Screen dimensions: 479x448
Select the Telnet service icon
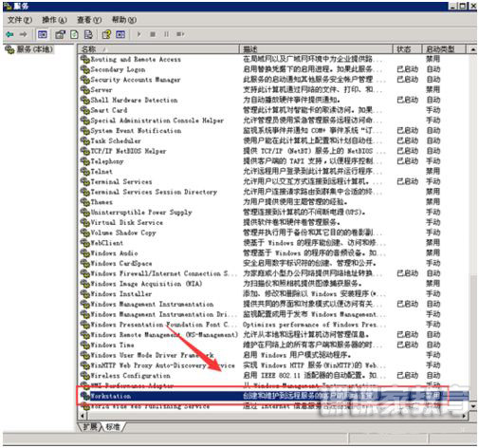84,172
